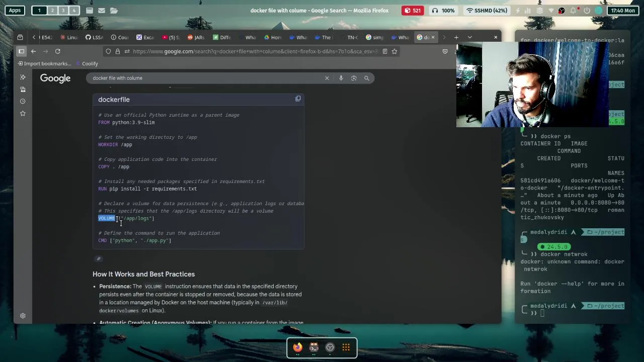Click the red 521 updates indicator

(x=412, y=11)
